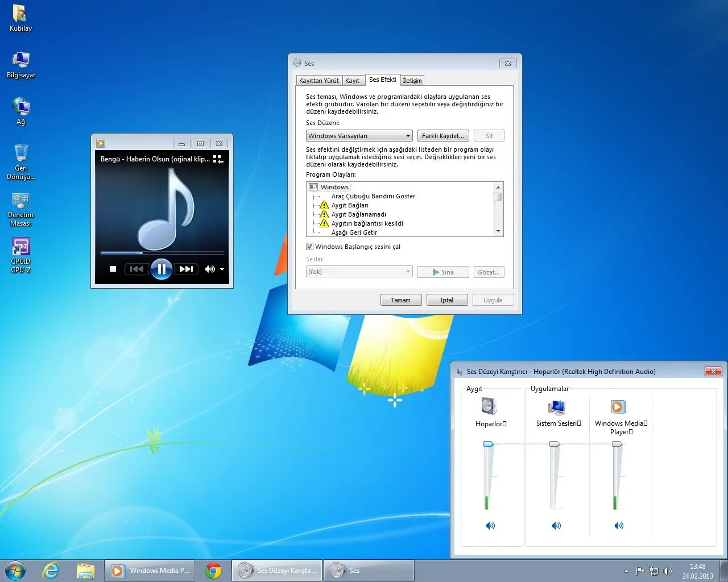This screenshot has width=728, height=582.
Task: Open the Ses Düzeni dropdown
Action: click(x=359, y=136)
